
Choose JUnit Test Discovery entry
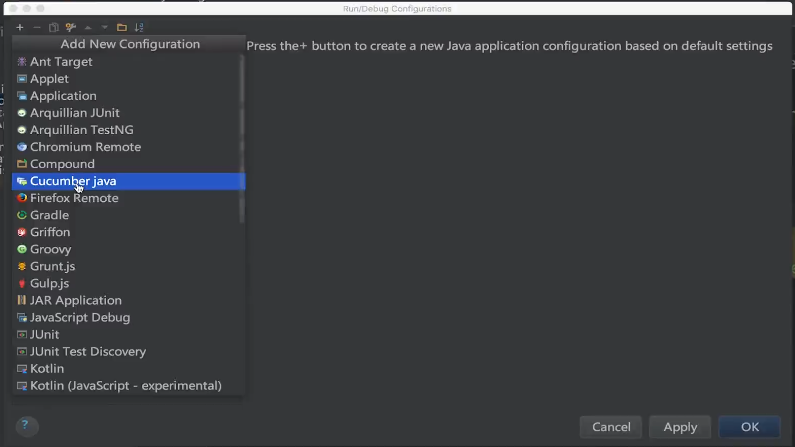pos(128,352)
